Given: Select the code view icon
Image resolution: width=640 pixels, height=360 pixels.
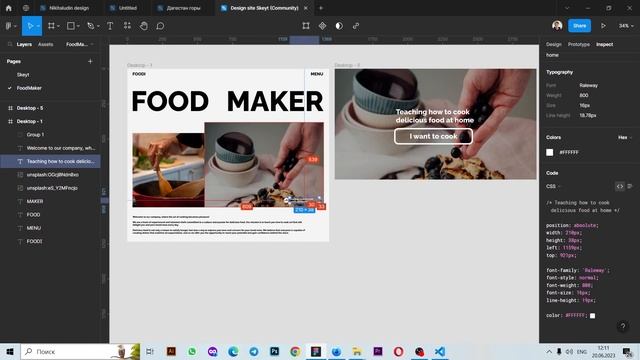Looking at the screenshot, I should point(620,186).
